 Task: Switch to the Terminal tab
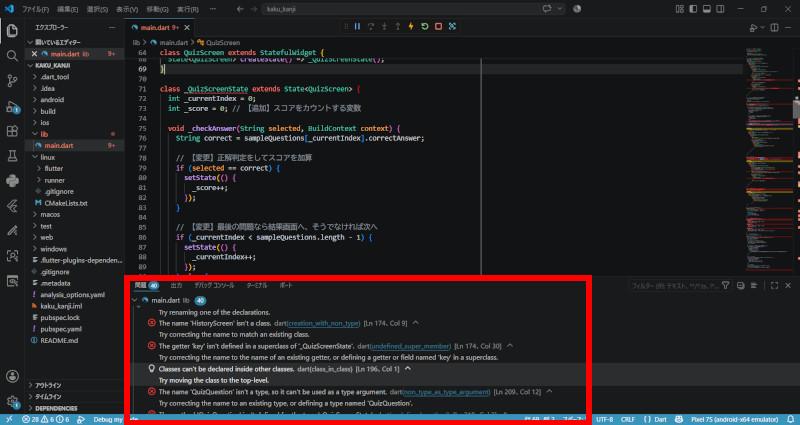click(257, 286)
